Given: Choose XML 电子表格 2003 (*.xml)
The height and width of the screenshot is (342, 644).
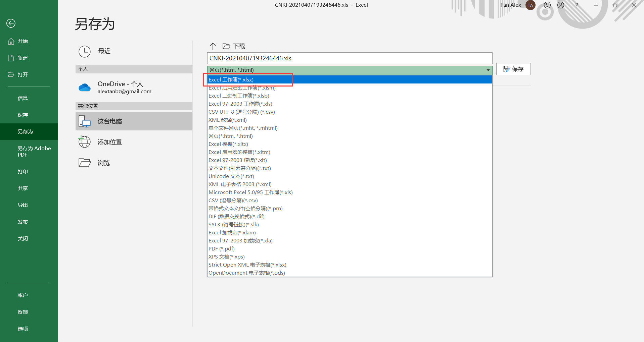Looking at the screenshot, I should pyautogui.click(x=350, y=184).
